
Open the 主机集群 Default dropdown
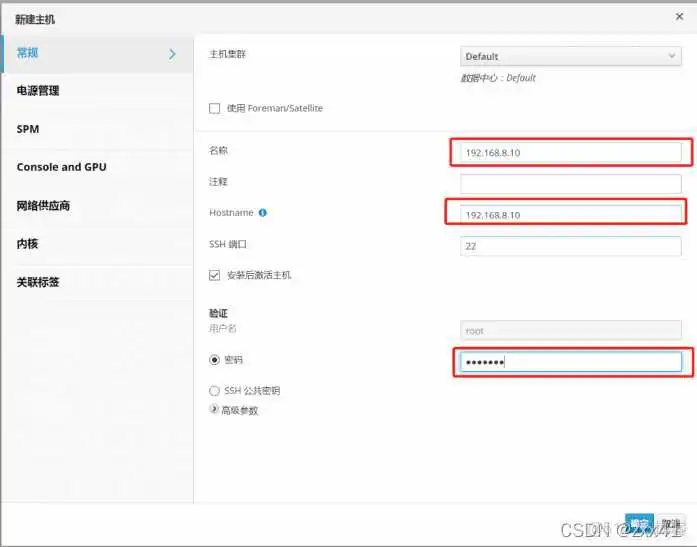[571, 56]
